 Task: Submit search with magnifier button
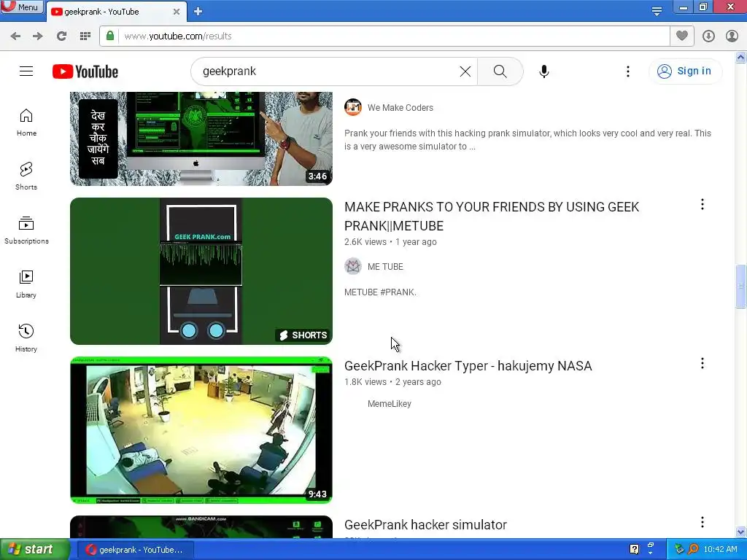tap(500, 71)
